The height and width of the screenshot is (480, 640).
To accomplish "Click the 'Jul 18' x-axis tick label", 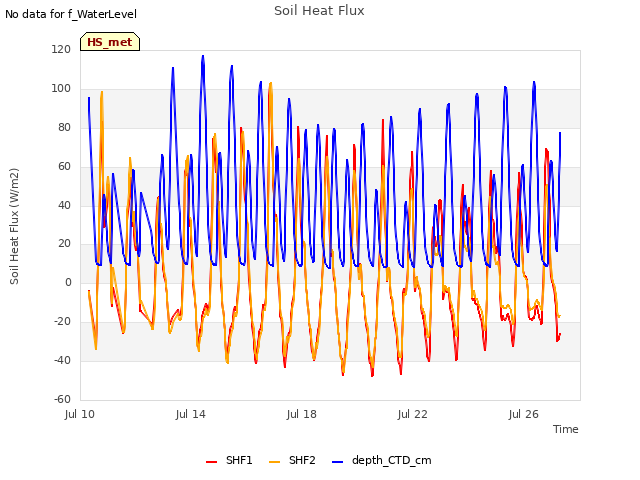I will (x=302, y=415).
